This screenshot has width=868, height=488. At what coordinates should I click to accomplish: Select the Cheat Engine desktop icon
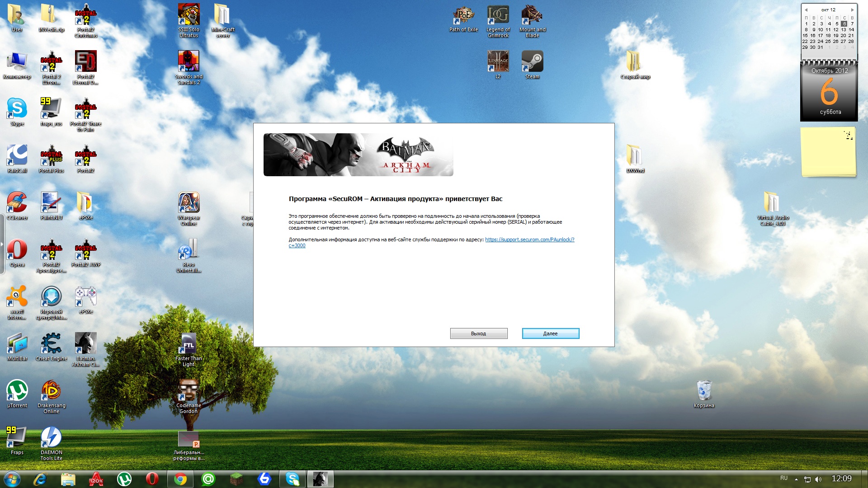coord(51,344)
